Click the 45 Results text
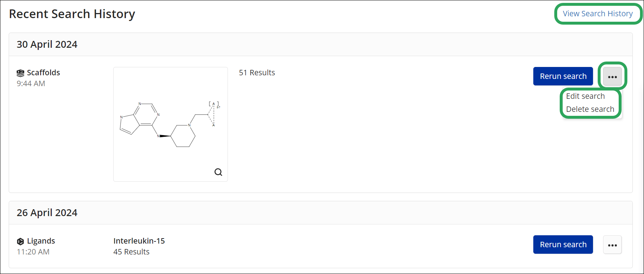Screen dimensions: 644x274 (131, 252)
